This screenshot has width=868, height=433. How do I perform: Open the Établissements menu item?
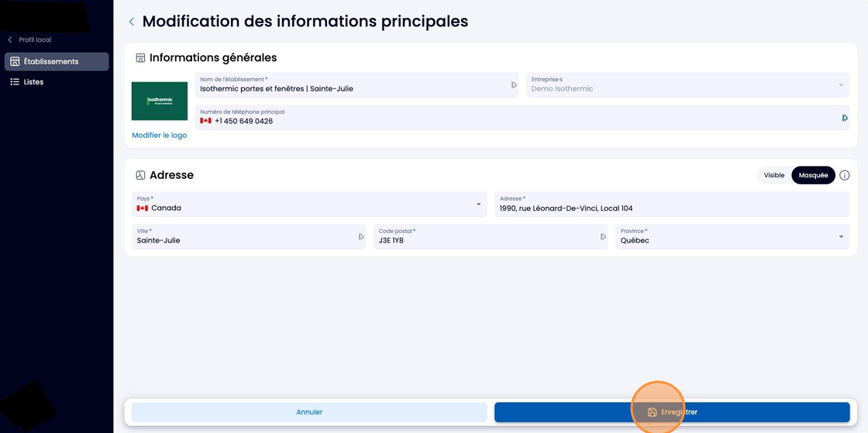pos(57,61)
